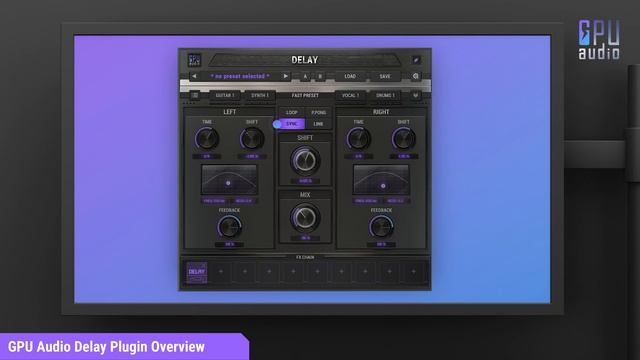This screenshot has height=360, width=640.
Task: Expand the chevron right of DRUMS 1
Action: [416, 95]
